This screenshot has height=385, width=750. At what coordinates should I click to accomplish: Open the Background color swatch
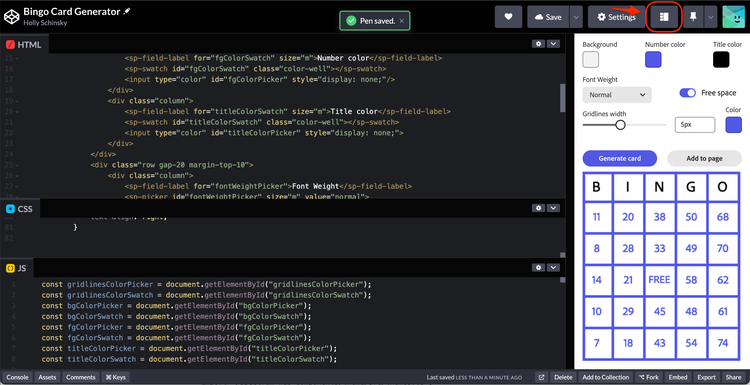click(x=591, y=60)
